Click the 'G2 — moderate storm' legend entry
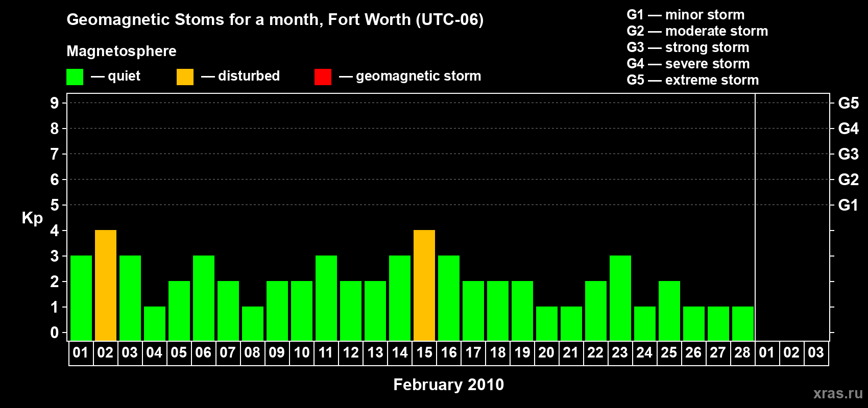 697,31
